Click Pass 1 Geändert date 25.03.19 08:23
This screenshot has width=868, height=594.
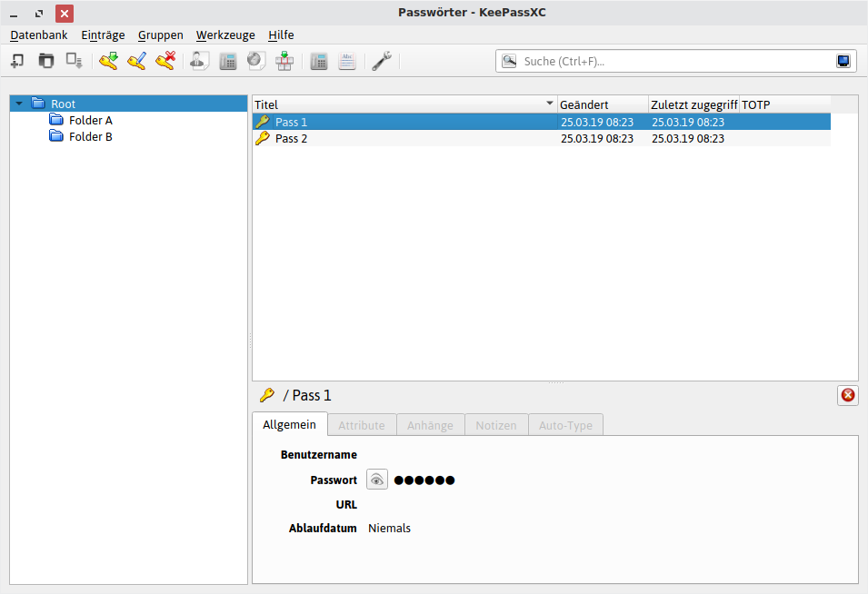597,123
